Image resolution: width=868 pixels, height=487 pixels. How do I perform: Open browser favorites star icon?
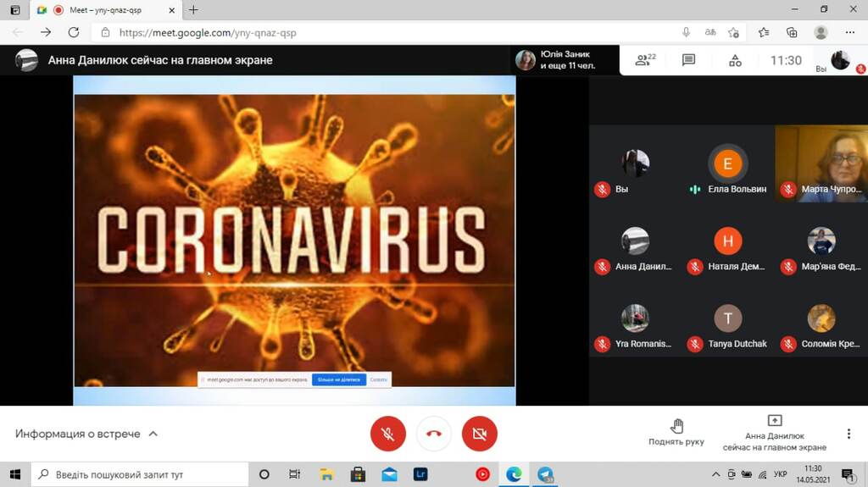click(x=764, y=32)
